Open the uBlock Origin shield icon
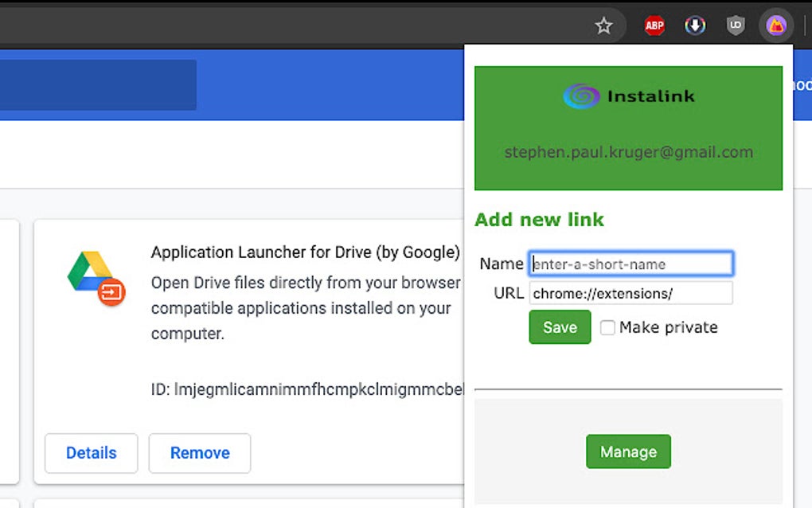The height and width of the screenshot is (508, 812). [736, 25]
